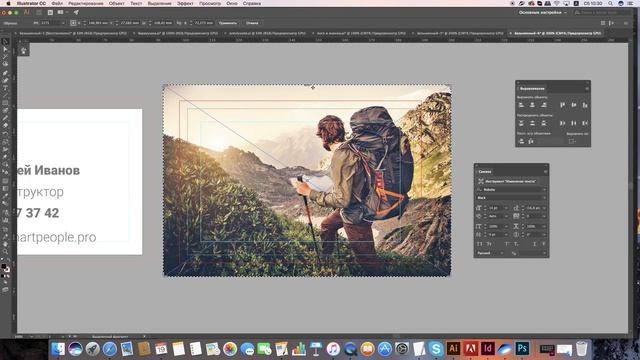Open the tracking dropdown
This screenshot has width=640, height=360.
544,216
